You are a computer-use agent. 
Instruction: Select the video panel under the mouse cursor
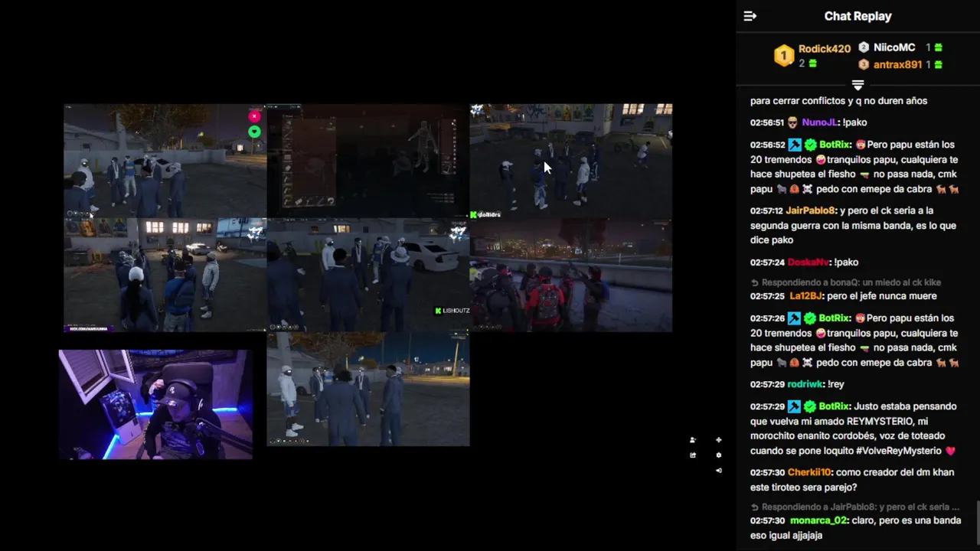tap(571, 161)
